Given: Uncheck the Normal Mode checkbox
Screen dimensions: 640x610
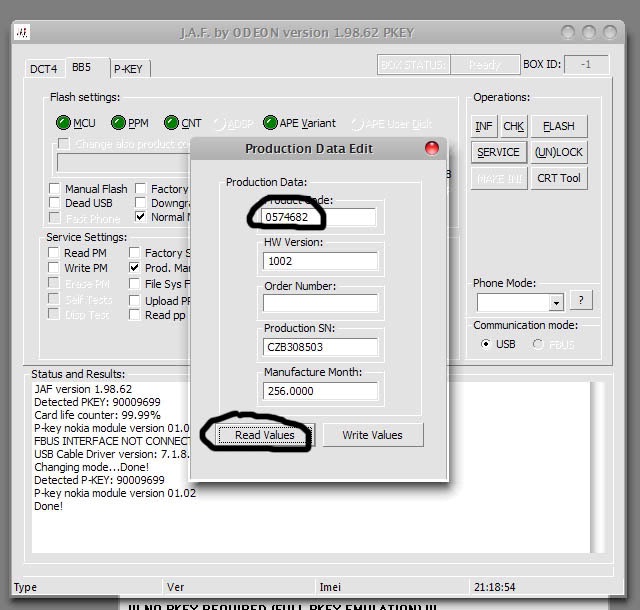Looking at the screenshot, I should (x=140, y=216).
